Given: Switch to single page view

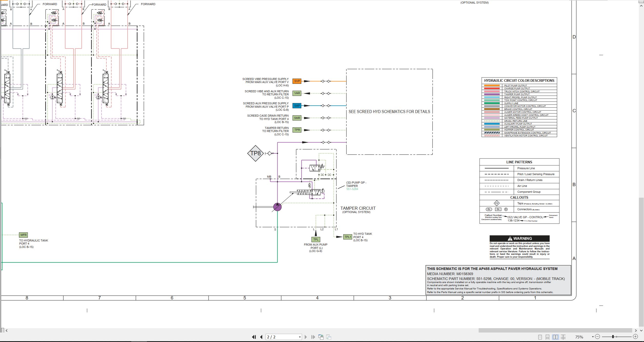Looking at the screenshot, I should (540, 337).
